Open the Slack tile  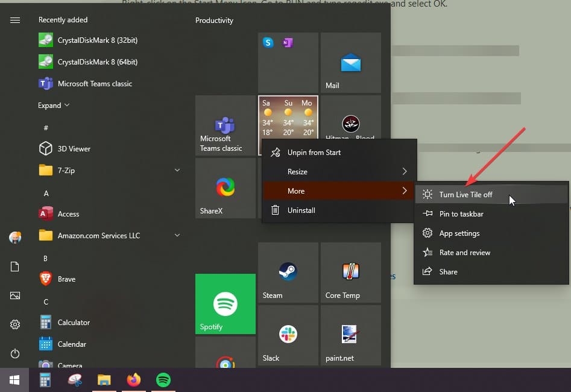pos(288,335)
